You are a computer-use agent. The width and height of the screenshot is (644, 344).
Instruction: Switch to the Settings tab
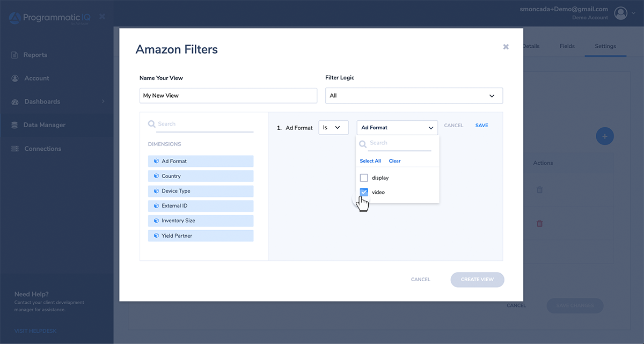[605, 46]
